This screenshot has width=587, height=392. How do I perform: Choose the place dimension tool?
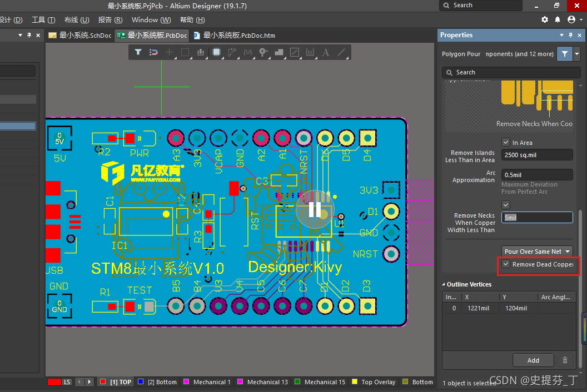click(310, 52)
